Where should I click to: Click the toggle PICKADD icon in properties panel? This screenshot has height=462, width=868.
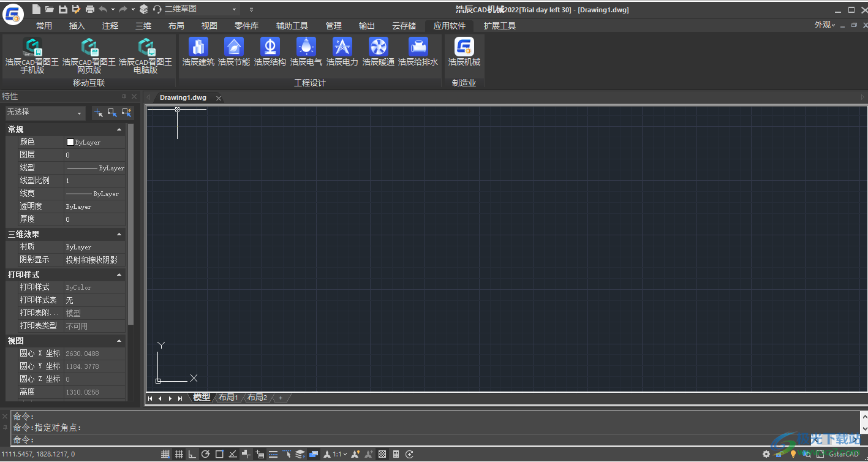[x=98, y=112]
